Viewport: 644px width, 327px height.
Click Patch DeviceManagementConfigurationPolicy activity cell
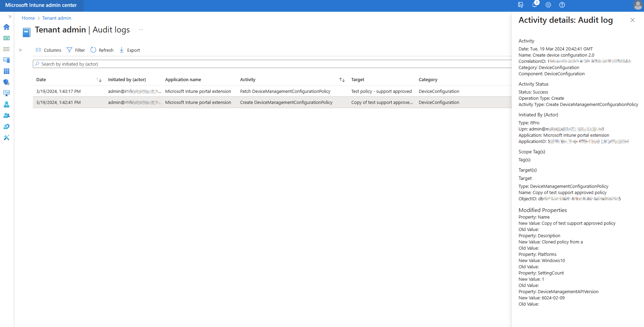(285, 92)
